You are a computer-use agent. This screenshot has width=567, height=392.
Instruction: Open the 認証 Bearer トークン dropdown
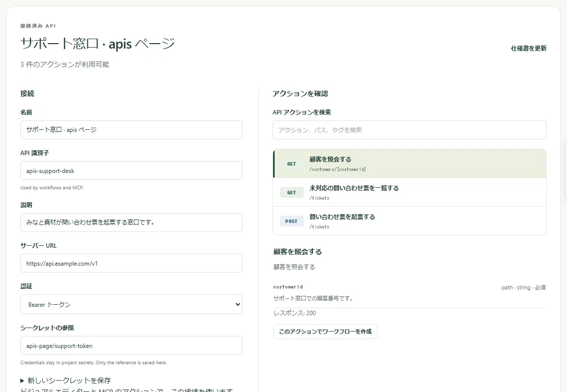click(131, 304)
